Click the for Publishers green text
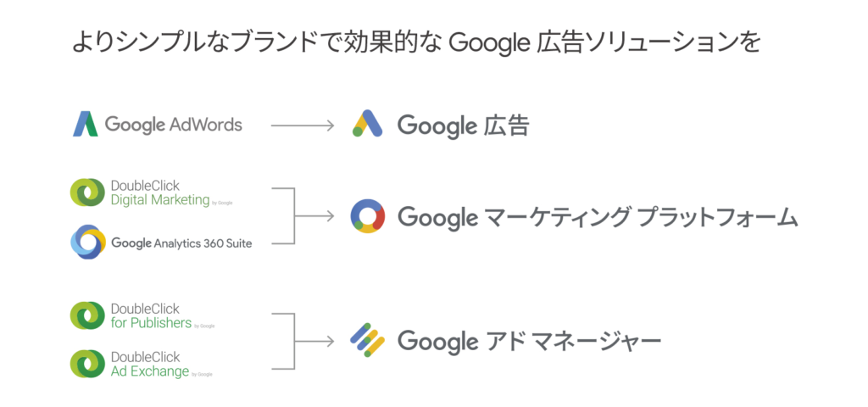The height and width of the screenshot is (407, 868). coord(151,323)
